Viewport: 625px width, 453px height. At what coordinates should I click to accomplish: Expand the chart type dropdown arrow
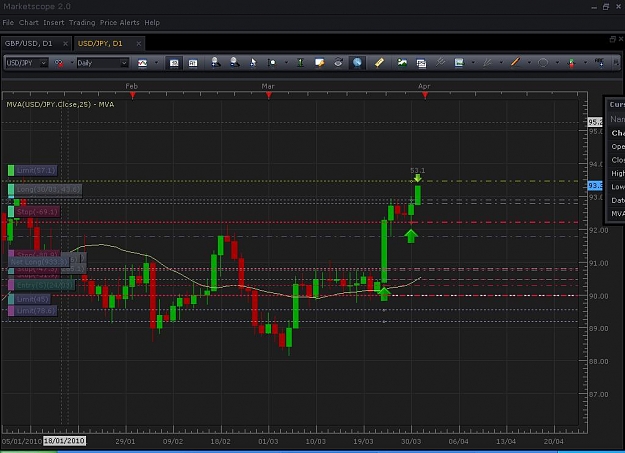tap(156, 63)
